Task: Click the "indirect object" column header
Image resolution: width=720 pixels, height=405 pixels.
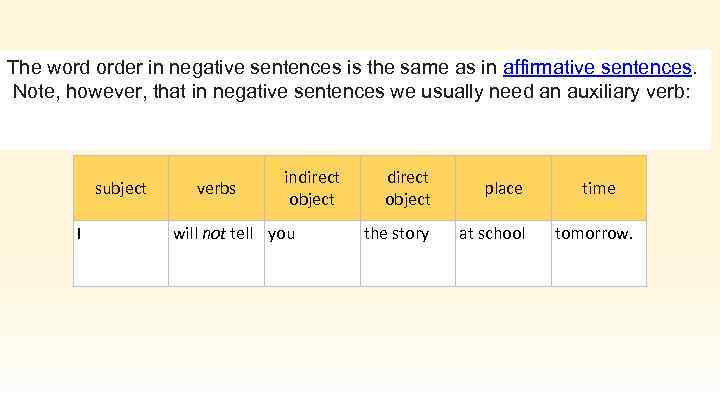Action: point(311,188)
